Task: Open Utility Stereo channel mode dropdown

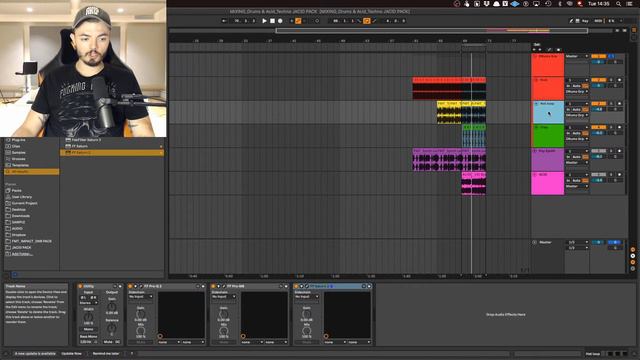Action: pos(89,303)
